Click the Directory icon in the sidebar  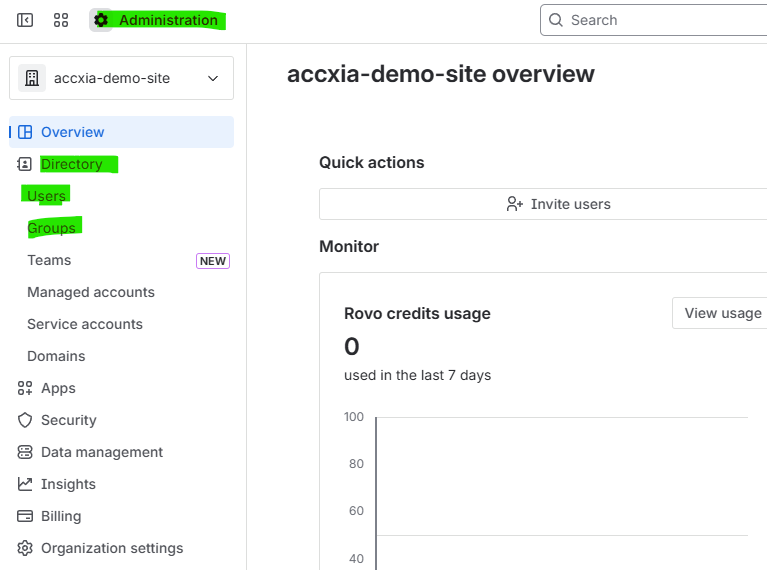point(25,164)
